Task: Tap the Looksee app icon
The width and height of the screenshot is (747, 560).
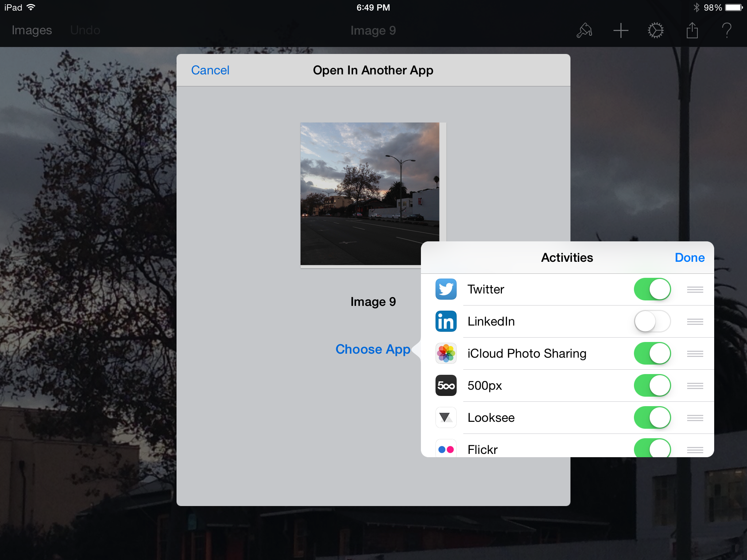Action: 446,417
